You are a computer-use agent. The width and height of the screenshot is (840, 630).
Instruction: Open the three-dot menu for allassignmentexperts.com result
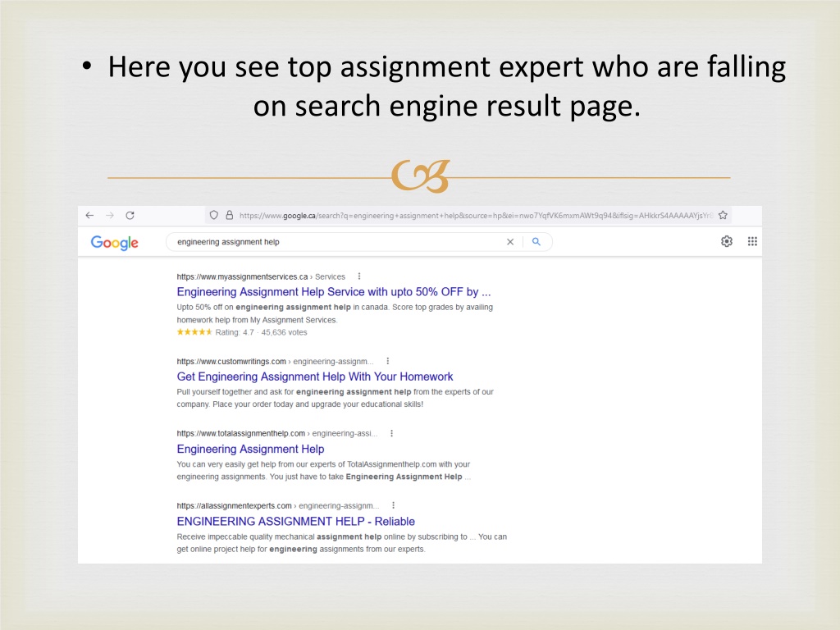tap(393, 505)
